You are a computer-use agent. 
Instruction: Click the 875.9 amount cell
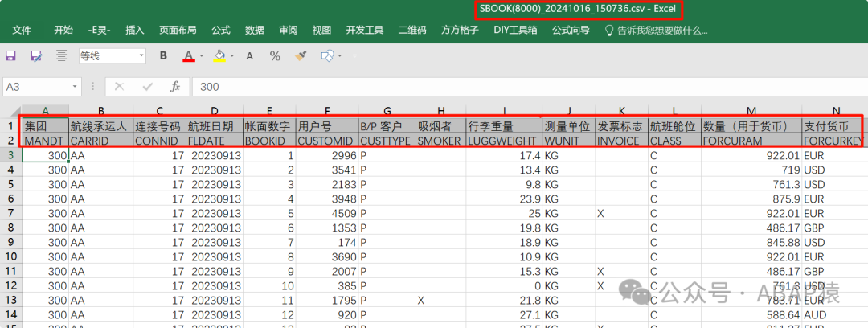coord(751,199)
